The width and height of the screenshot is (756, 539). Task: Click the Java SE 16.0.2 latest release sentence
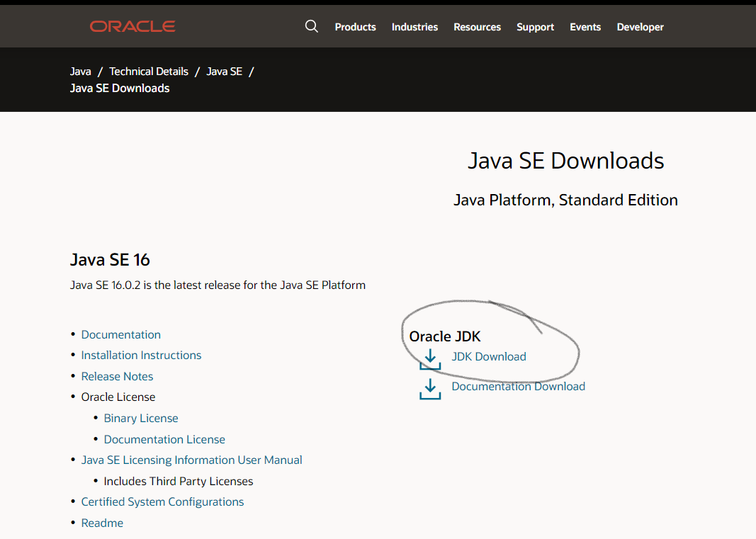[x=218, y=285]
